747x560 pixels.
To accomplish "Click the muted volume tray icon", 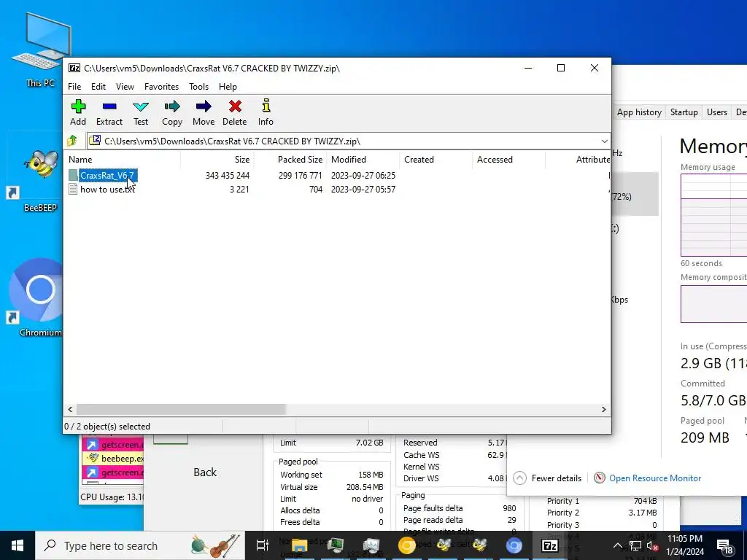I will 653,545.
